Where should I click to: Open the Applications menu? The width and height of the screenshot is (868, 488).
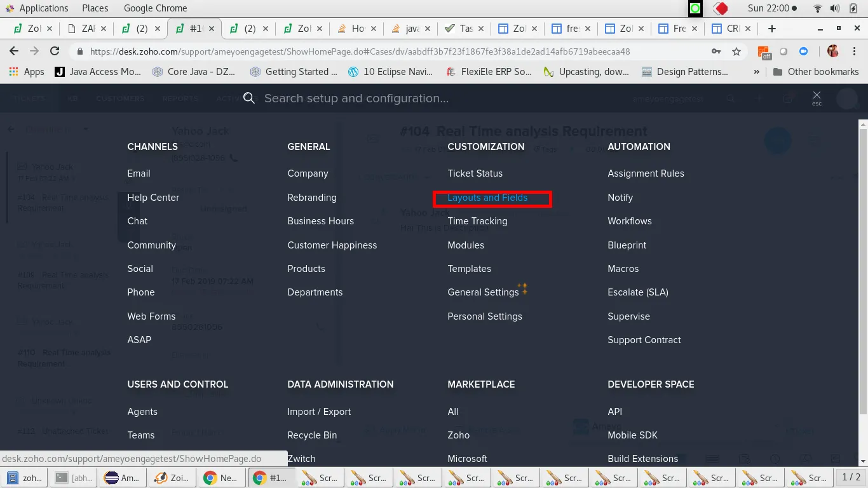[x=37, y=8]
